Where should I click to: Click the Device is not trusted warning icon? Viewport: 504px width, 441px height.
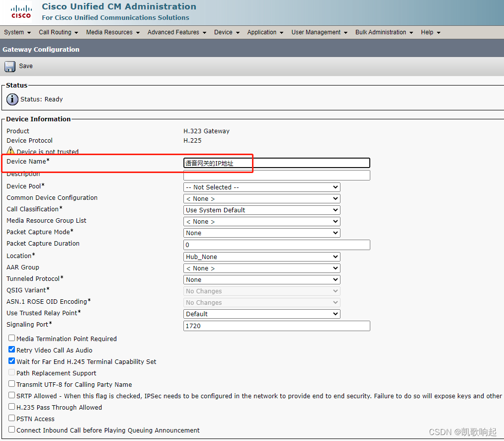(x=10, y=151)
